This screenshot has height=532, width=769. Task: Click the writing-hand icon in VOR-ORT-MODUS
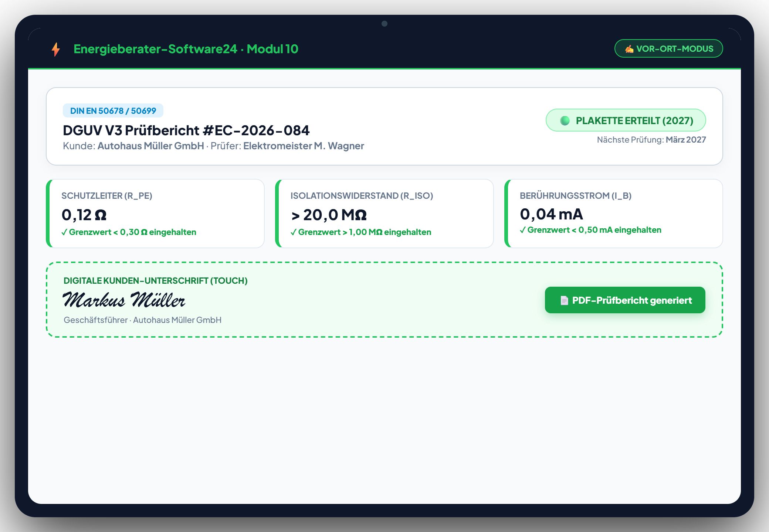pyautogui.click(x=629, y=49)
